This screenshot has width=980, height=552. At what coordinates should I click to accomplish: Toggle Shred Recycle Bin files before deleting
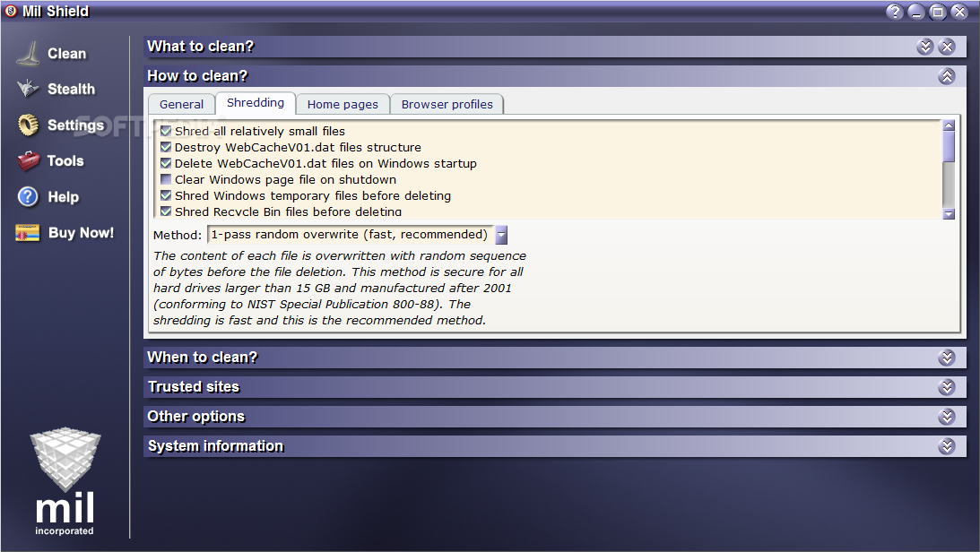166,211
